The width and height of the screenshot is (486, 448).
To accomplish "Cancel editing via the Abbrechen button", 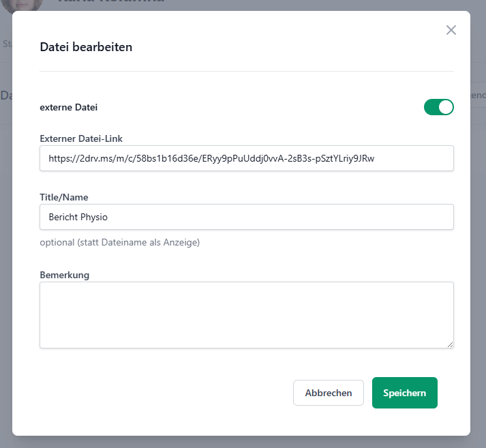I will click(329, 393).
